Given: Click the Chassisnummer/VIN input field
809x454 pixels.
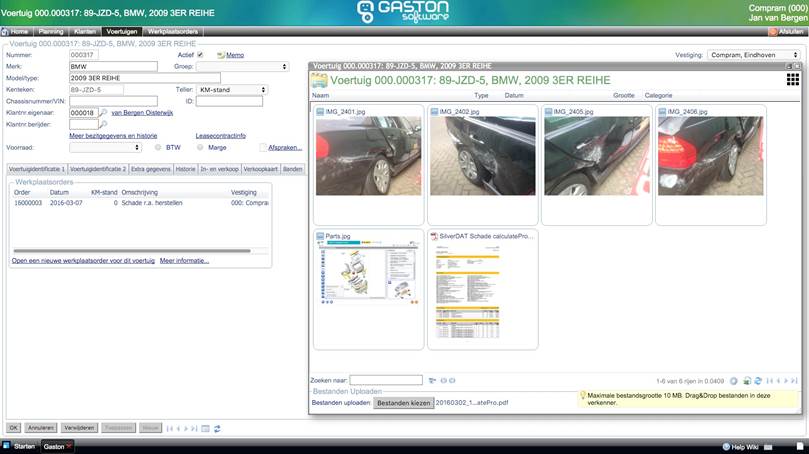Looking at the screenshot, I should click(x=114, y=101).
